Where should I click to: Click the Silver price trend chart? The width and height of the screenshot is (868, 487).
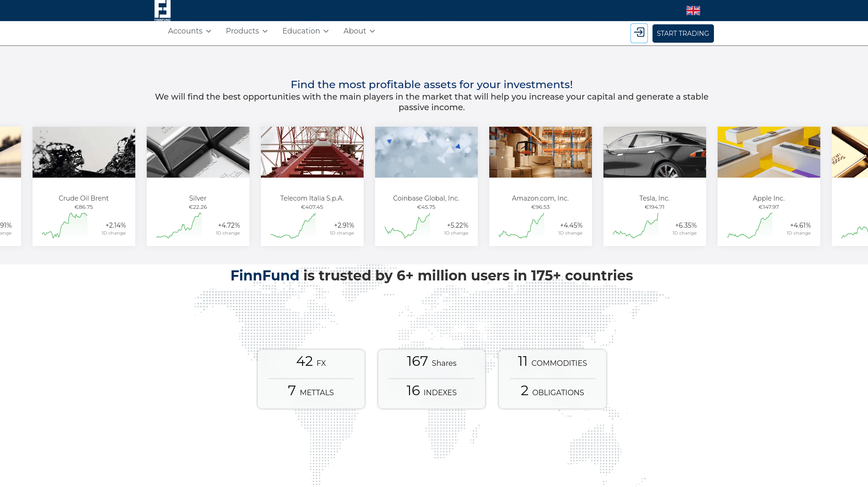[x=179, y=227]
